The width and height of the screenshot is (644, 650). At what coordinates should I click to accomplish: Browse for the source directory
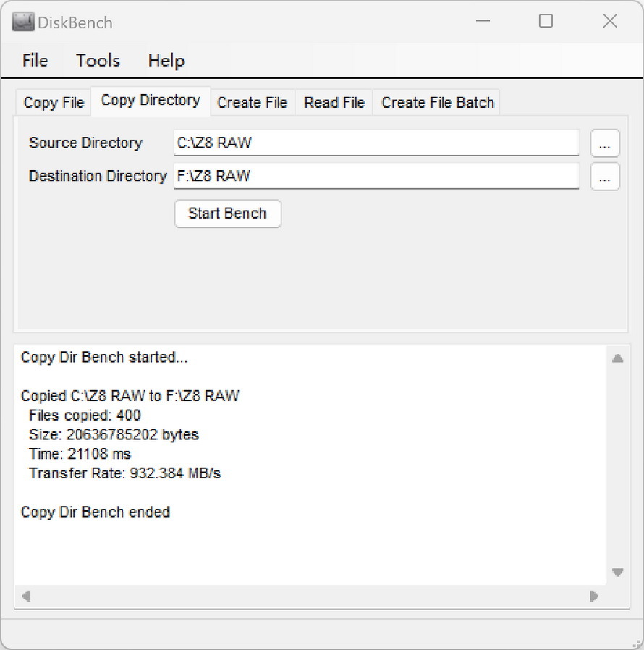[605, 143]
